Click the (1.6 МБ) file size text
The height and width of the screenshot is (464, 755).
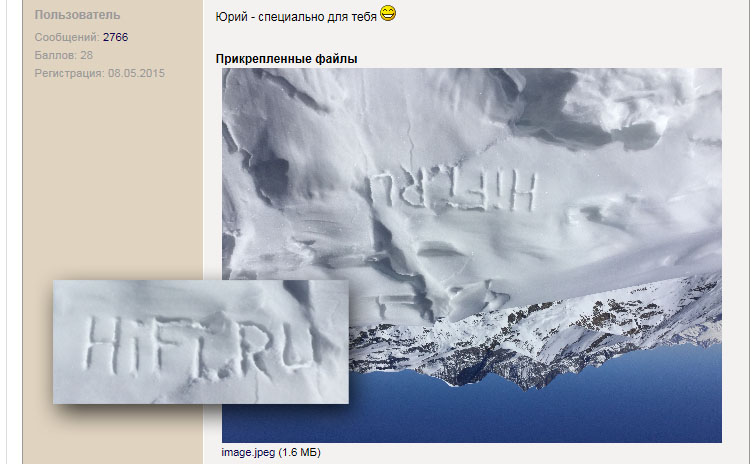[299, 452]
